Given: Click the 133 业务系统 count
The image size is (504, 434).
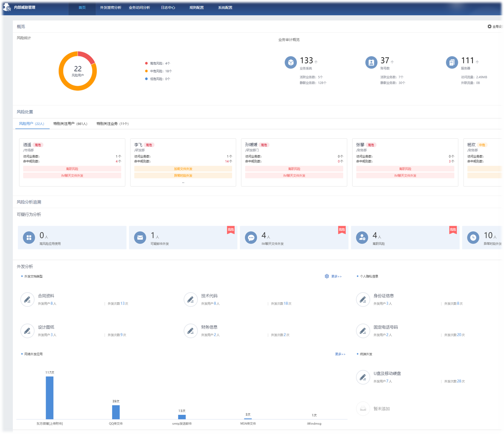Looking at the screenshot, I should (x=306, y=61).
